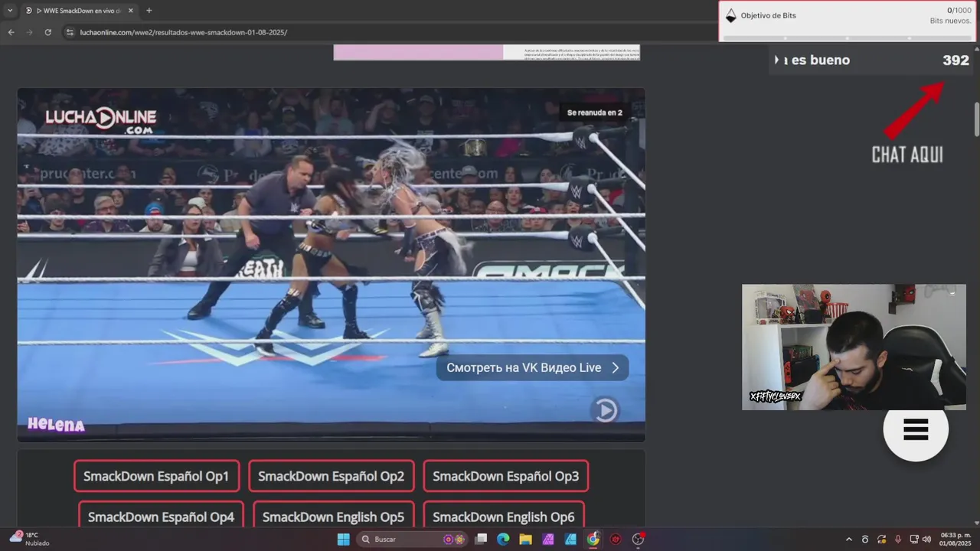Image resolution: width=980 pixels, height=551 pixels.
Task: Click the 392 viewer count
Action: (955, 60)
